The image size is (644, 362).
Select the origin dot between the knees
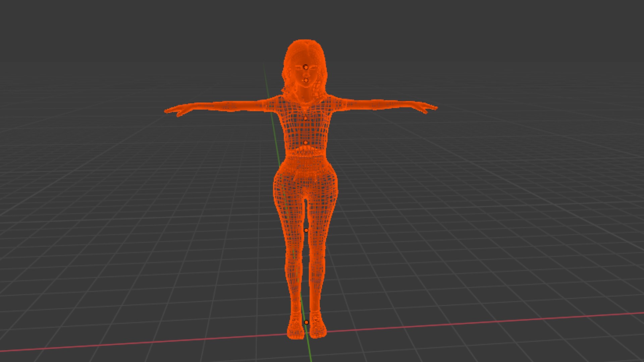(306, 230)
